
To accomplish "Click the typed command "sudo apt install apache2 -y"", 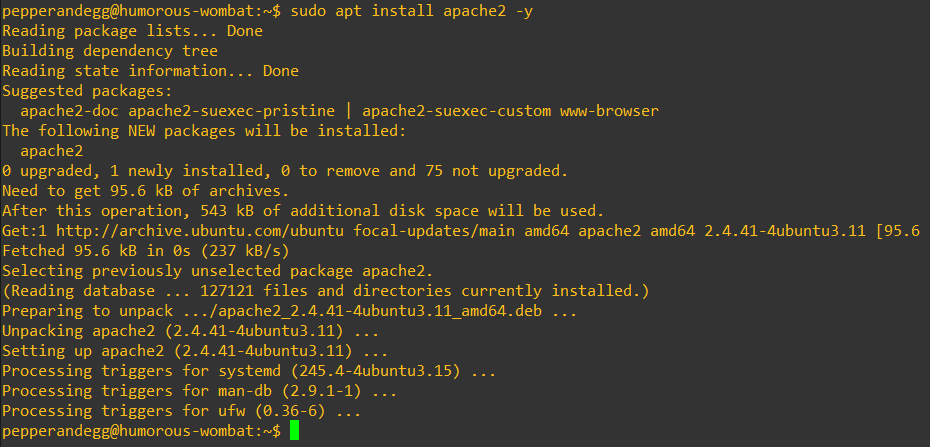I will pyautogui.click(x=413, y=11).
